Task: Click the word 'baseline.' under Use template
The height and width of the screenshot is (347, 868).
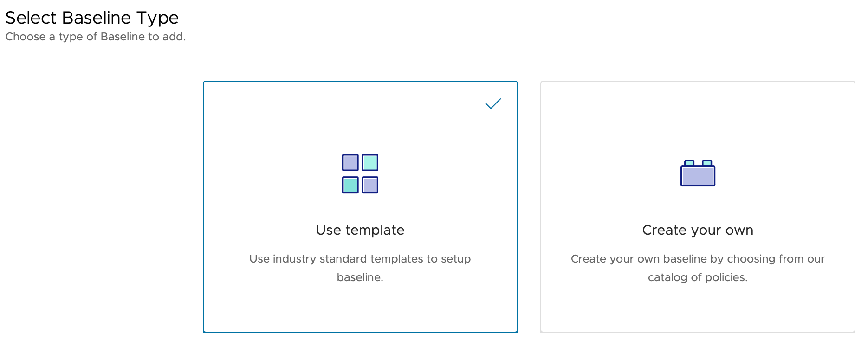Action: tap(360, 277)
